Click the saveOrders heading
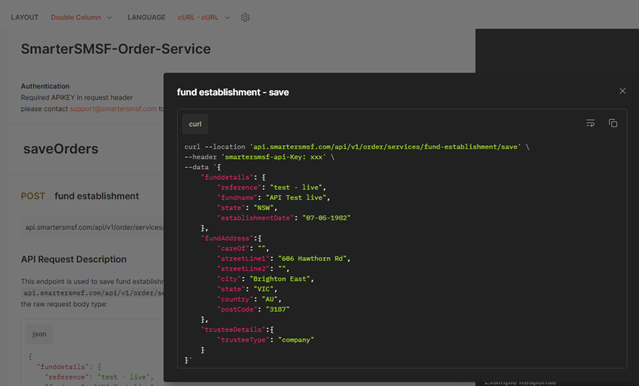Viewport: 639px width, 386px height. pos(60,149)
